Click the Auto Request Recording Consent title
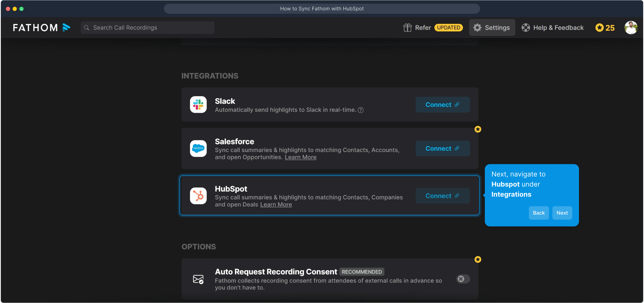 (x=276, y=272)
